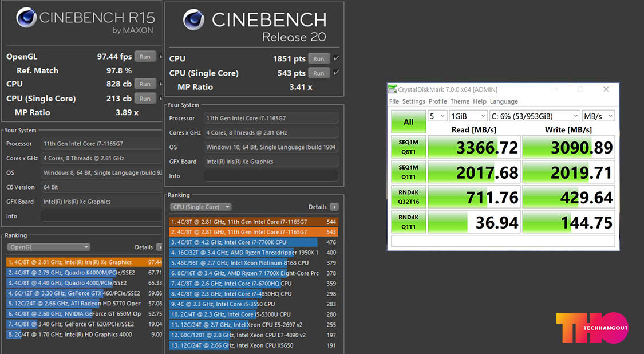Image resolution: width=644 pixels, height=354 pixels.
Task: Select the ATI Radeon HD 5770 ranking row
Action: click(85, 304)
